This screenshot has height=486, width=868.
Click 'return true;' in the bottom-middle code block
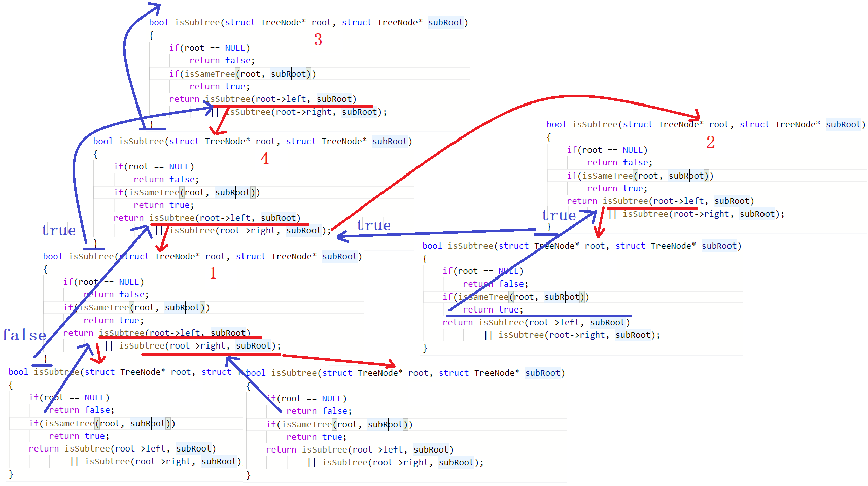pyautogui.click(x=317, y=437)
